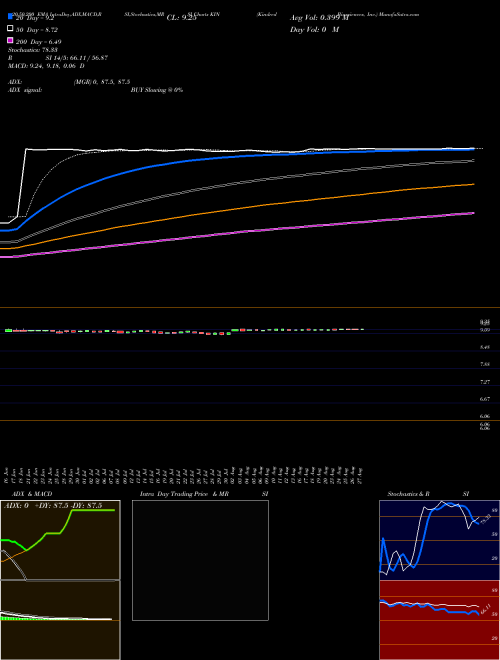Click the 'Day Vol: 0 M' label

314,30
